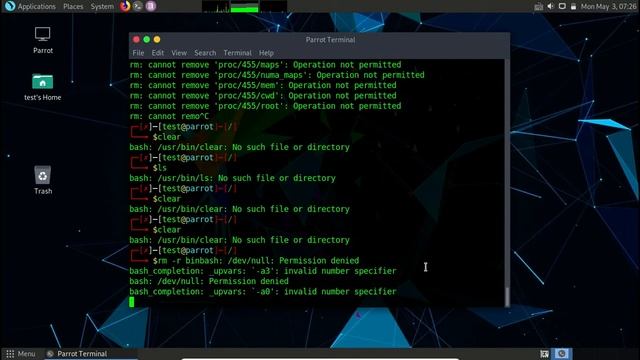This screenshot has height=360, width=640.
Task: Open the System menu
Action: (x=102, y=7)
